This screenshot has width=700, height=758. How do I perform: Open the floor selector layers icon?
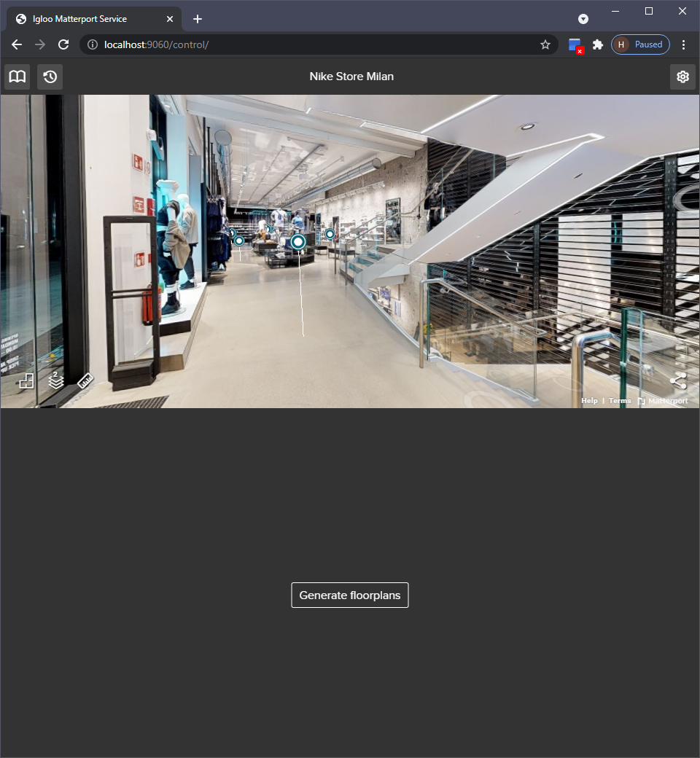pyautogui.click(x=56, y=380)
